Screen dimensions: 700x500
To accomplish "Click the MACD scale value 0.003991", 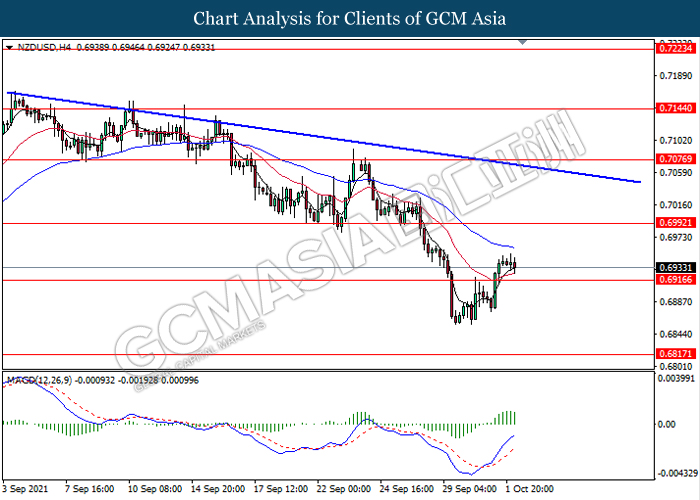I will pos(677,379).
